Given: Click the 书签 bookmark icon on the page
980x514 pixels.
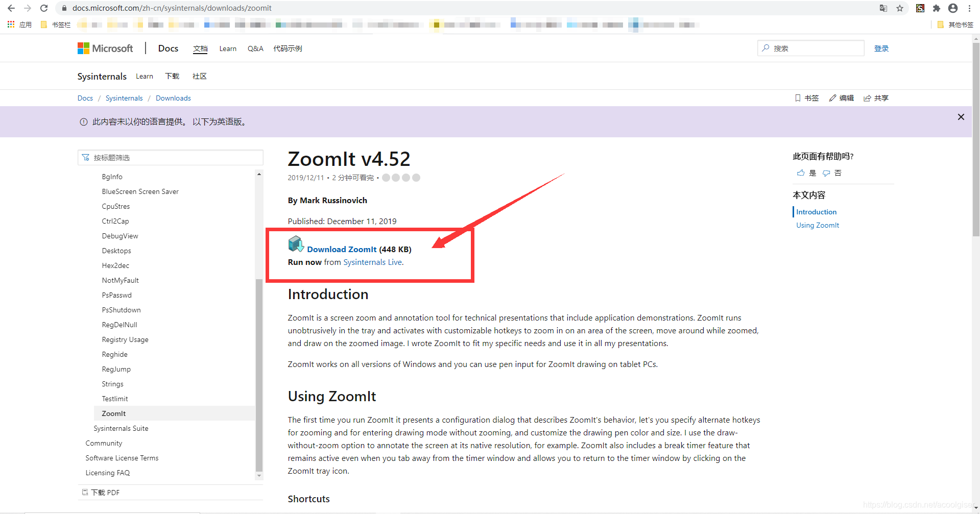Looking at the screenshot, I should 798,98.
